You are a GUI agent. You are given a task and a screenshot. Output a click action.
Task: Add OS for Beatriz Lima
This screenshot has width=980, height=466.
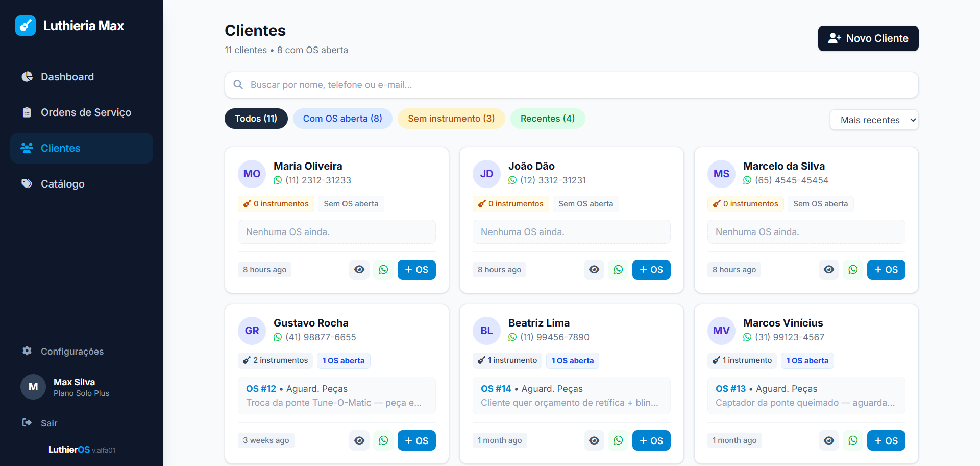pyautogui.click(x=651, y=440)
